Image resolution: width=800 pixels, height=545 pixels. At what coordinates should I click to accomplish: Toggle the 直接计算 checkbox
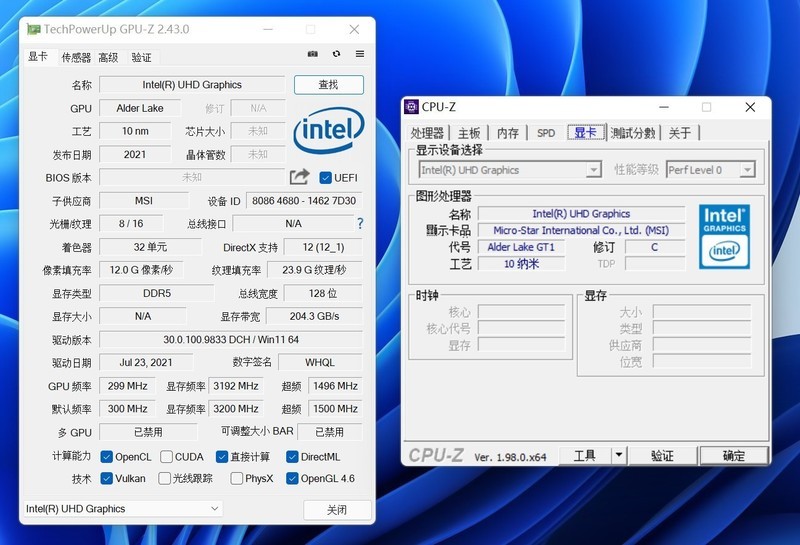click(222, 457)
